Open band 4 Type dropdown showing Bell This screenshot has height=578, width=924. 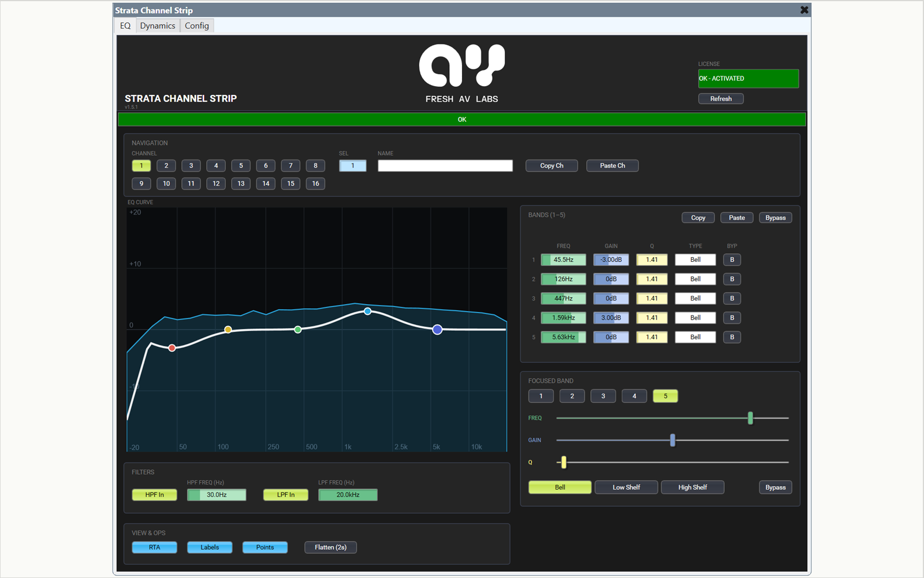pyautogui.click(x=695, y=318)
